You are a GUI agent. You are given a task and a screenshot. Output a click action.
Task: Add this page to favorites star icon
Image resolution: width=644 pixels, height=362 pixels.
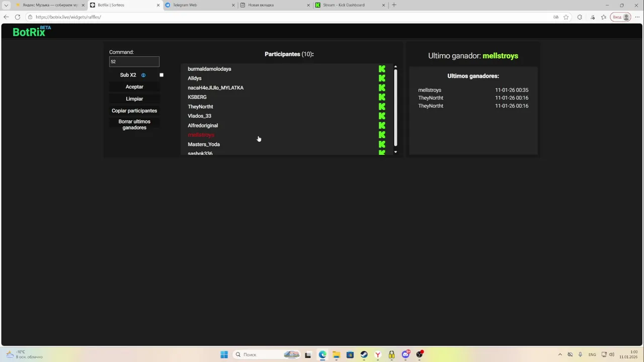point(566,17)
